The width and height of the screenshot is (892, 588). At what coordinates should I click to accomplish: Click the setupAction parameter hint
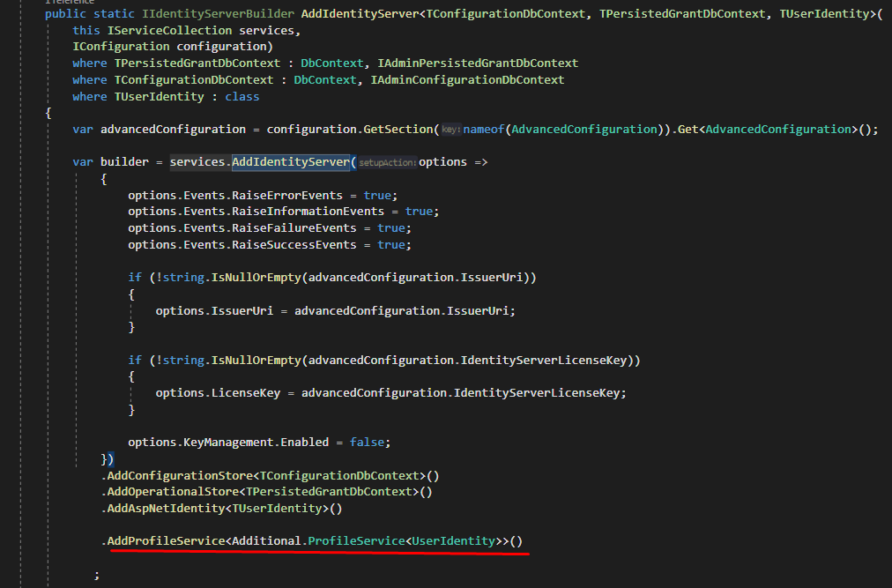click(x=387, y=161)
